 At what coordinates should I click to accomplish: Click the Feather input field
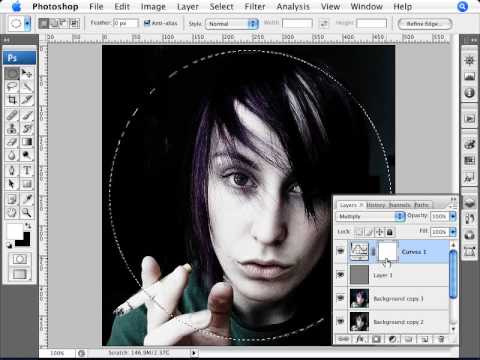click(125, 23)
